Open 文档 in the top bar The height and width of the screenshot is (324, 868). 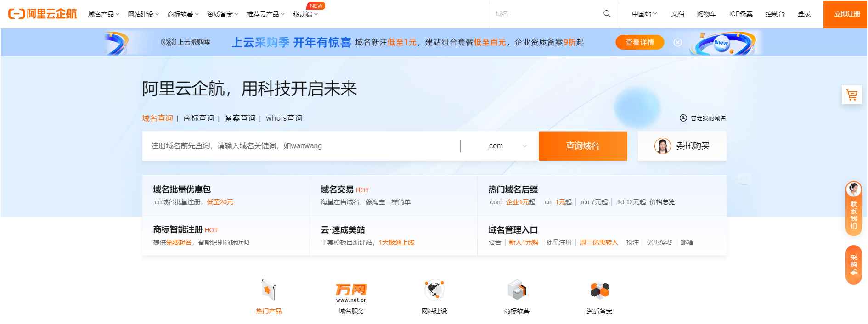pyautogui.click(x=677, y=14)
